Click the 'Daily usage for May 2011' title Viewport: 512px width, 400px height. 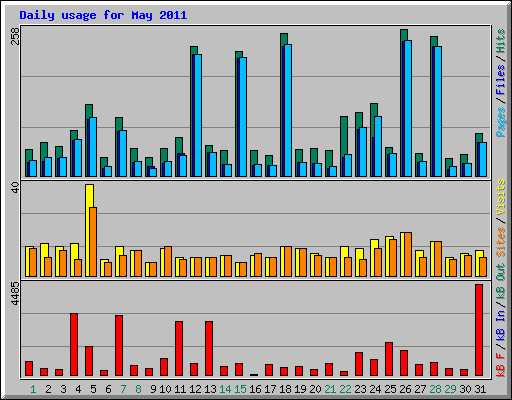tap(103, 15)
